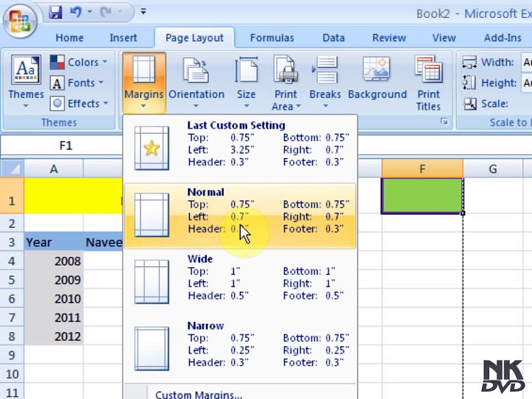The height and width of the screenshot is (399, 532).
Task: Save the workbook with the floppy icon
Action: click(x=55, y=12)
